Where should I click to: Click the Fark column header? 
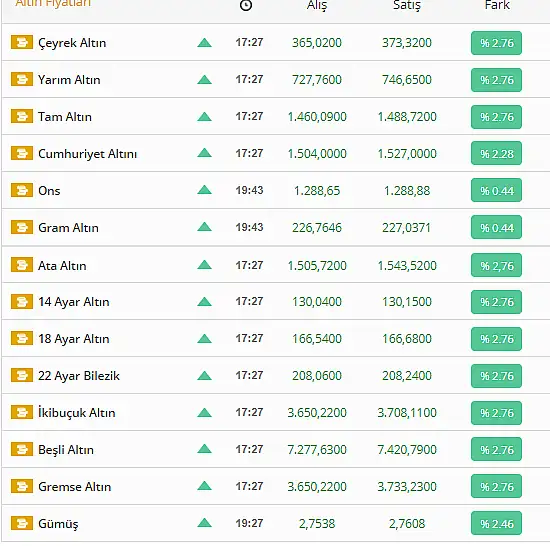[x=497, y=5]
